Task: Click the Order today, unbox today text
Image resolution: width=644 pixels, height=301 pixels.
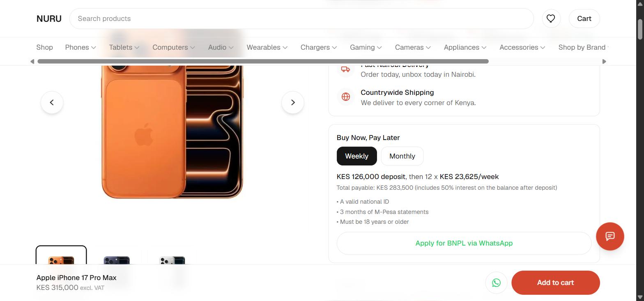Action: pyautogui.click(x=418, y=74)
